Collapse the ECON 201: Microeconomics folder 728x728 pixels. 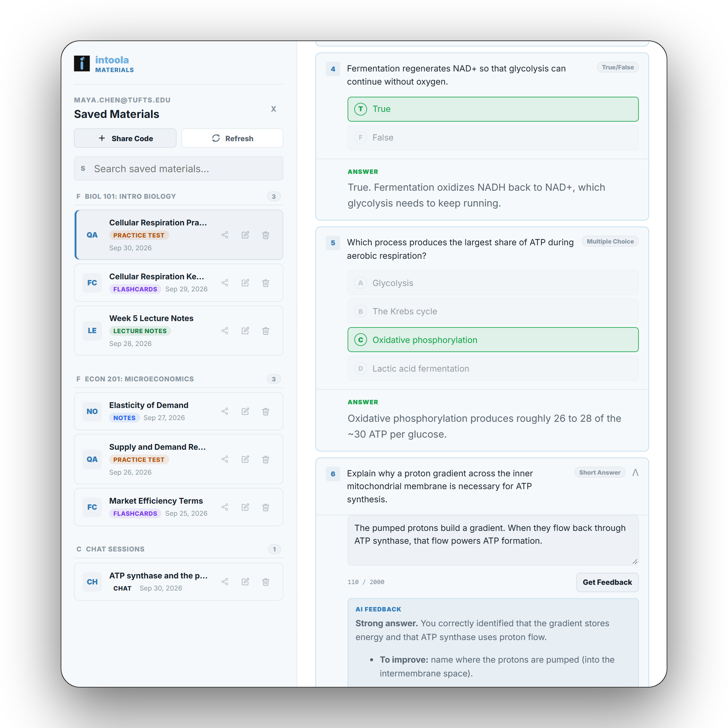pyautogui.click(x=178, y=379)
